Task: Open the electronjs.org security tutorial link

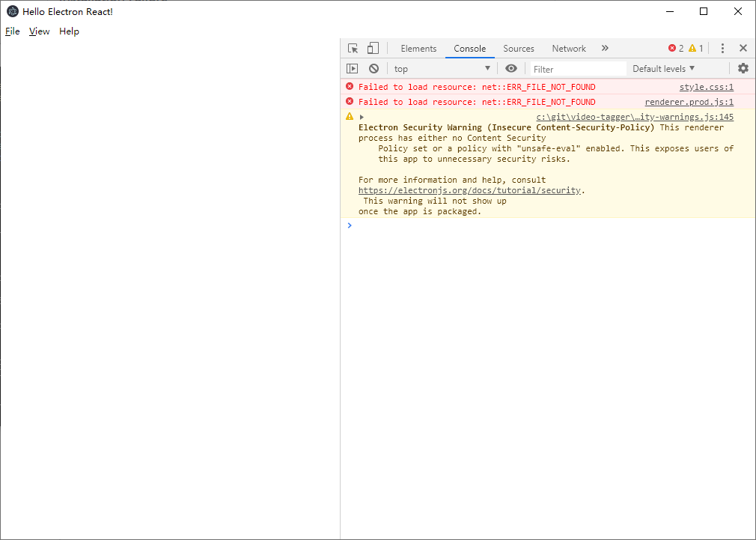Action: [469, 190]
